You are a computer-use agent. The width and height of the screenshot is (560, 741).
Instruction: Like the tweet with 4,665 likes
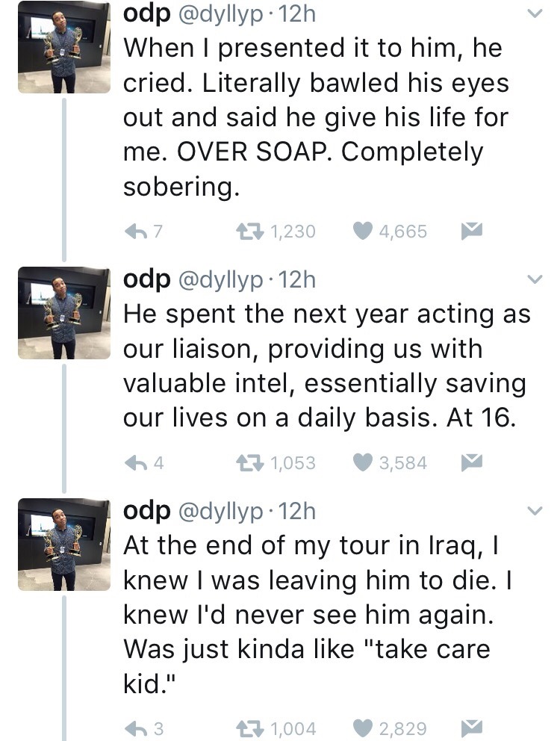coord(361,232)
